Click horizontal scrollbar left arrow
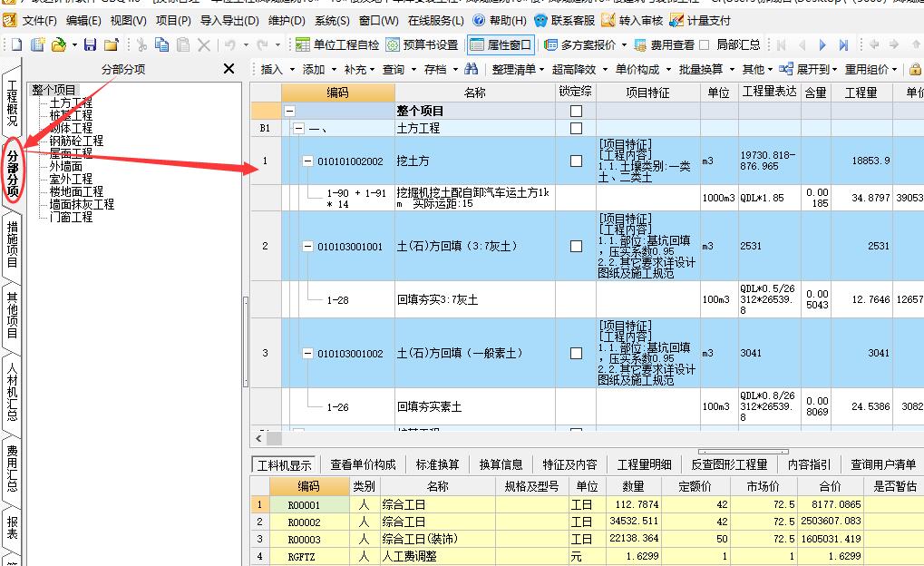 pyautogui.click(x=258, y=439)
